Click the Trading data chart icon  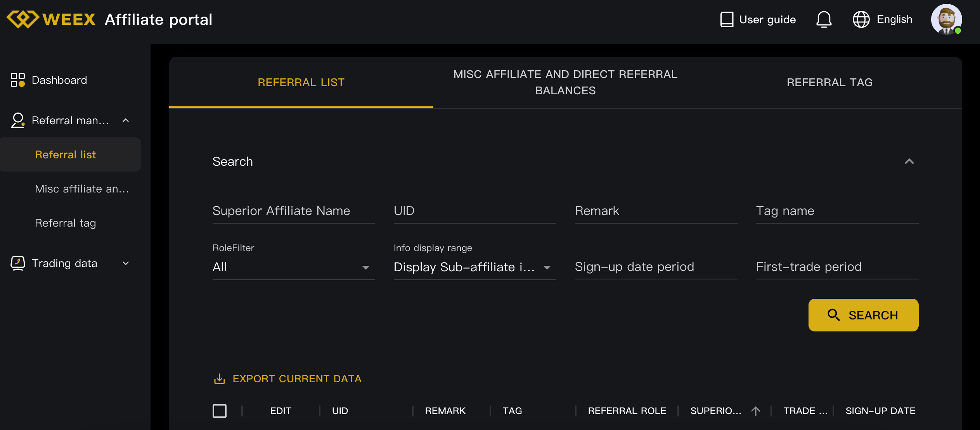click(18, 263)
